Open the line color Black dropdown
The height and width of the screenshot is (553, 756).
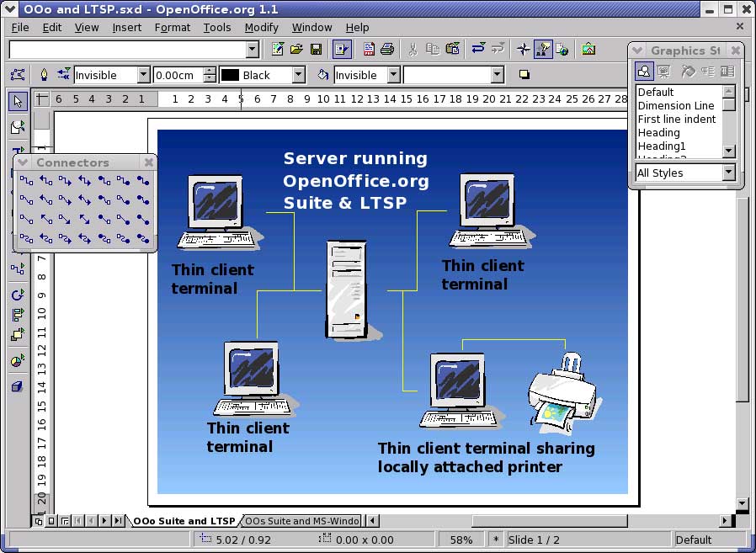(298, 75)
